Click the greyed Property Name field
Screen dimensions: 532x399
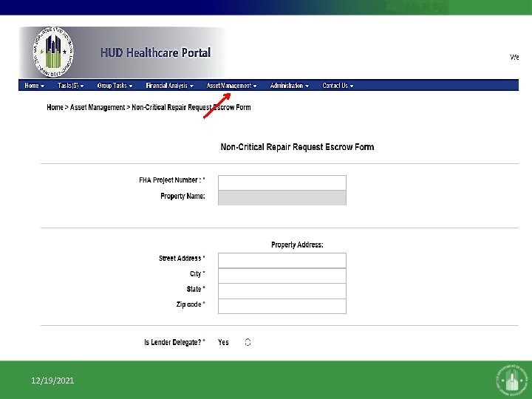point(282,198)
